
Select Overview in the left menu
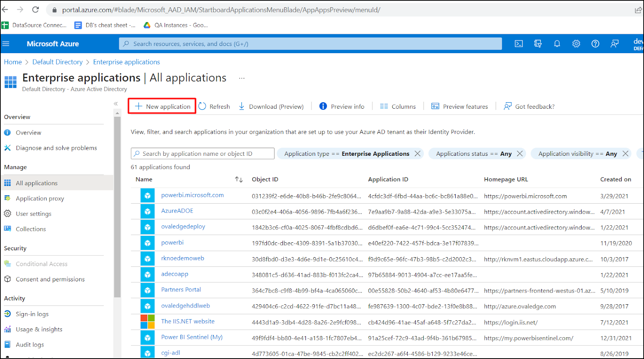(x=28, y=132)
